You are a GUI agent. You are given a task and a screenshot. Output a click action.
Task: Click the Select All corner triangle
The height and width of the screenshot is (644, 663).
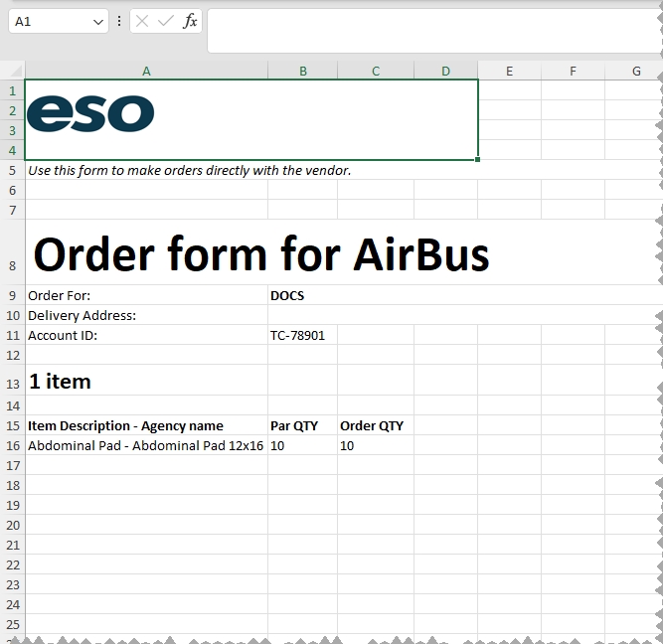pyautogui.click(x=16, y=71)
